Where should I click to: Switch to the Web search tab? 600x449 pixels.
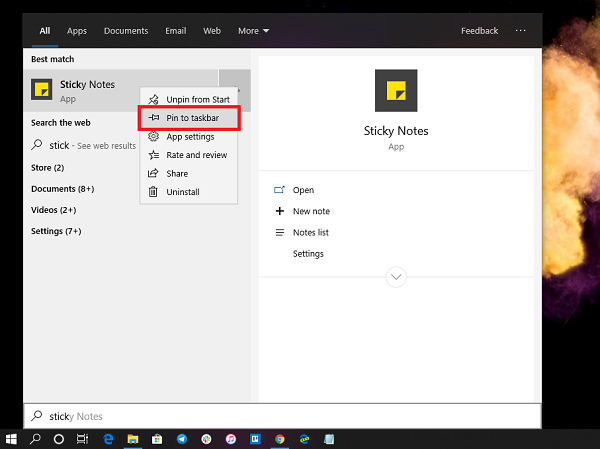[212, 31]
